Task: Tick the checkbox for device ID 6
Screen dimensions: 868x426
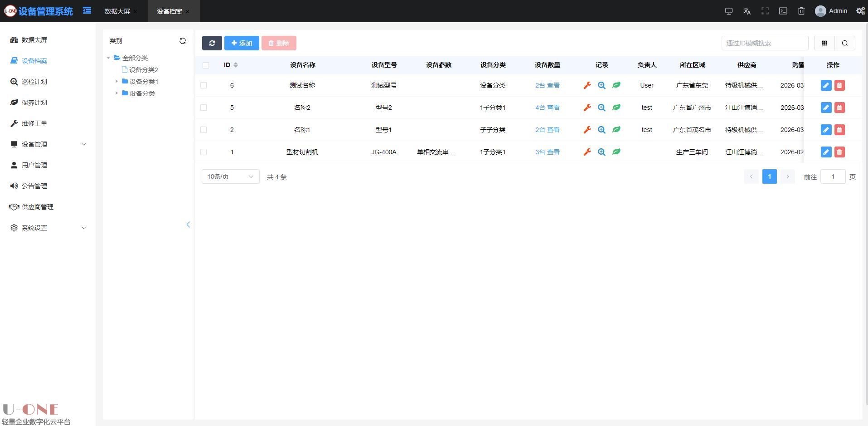Action: click(204, 85)
